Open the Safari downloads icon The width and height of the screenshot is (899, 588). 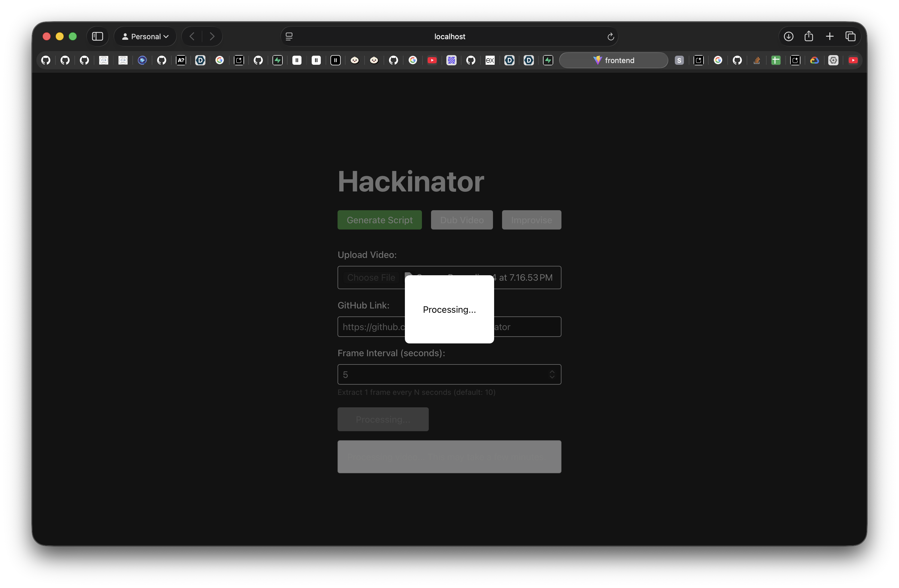(788, 36)
